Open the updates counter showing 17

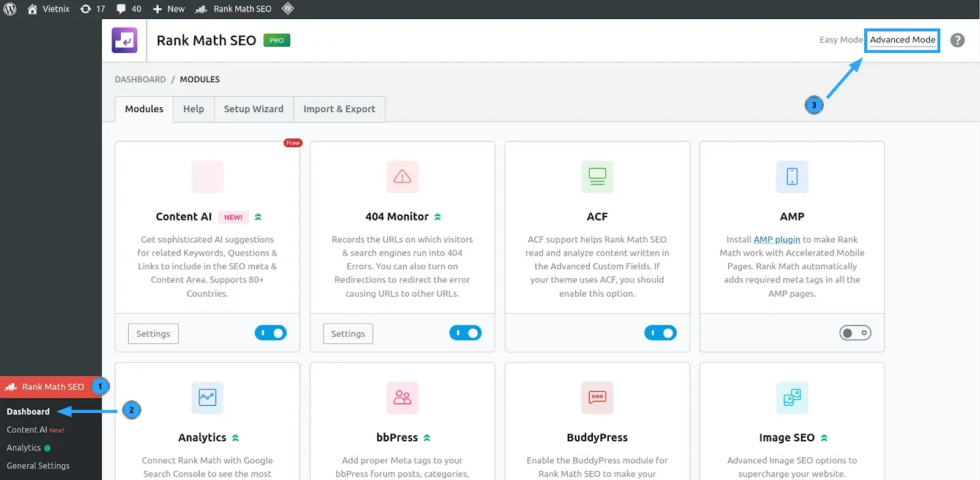point(93,9)
